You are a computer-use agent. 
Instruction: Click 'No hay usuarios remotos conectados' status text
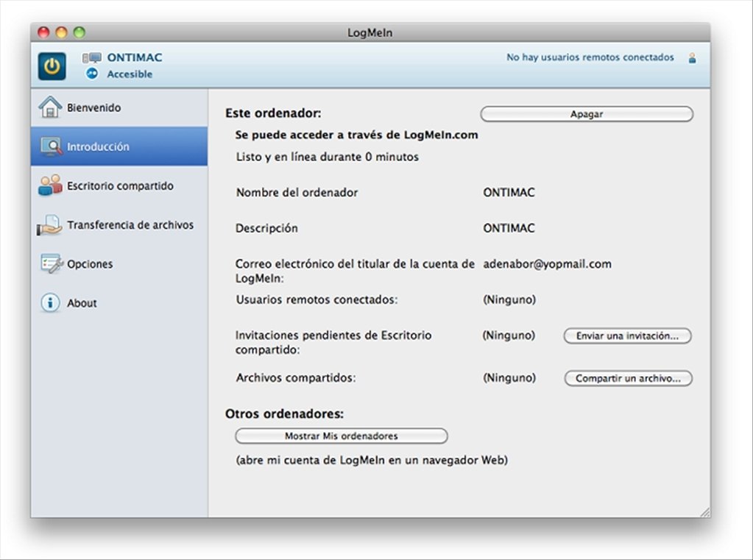click(x=590, y=57)
